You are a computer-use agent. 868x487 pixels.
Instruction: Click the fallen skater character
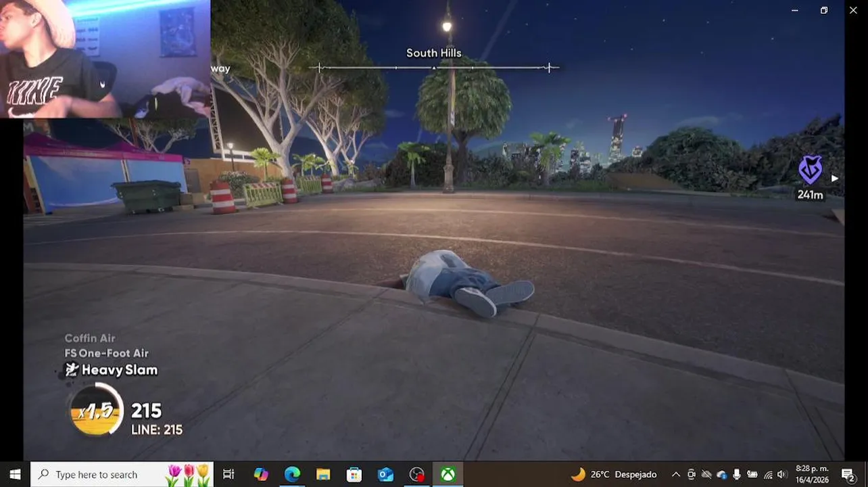point(466,283)
